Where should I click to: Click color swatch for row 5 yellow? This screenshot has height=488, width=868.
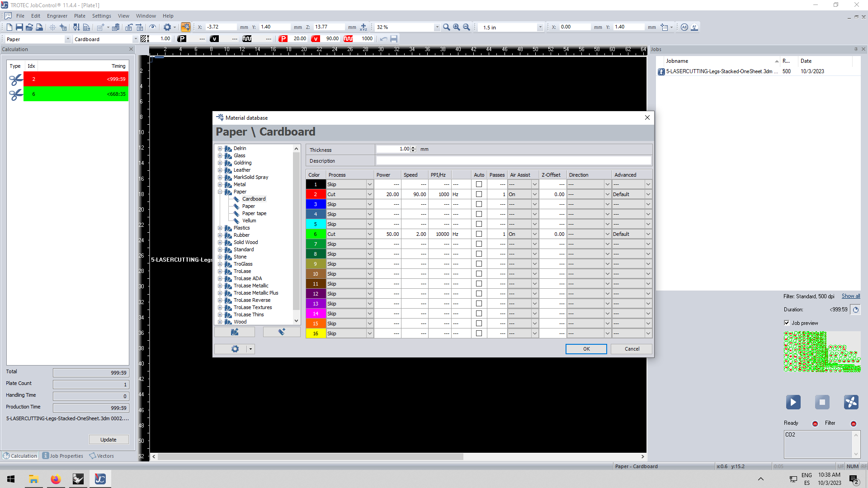(315, 224)
